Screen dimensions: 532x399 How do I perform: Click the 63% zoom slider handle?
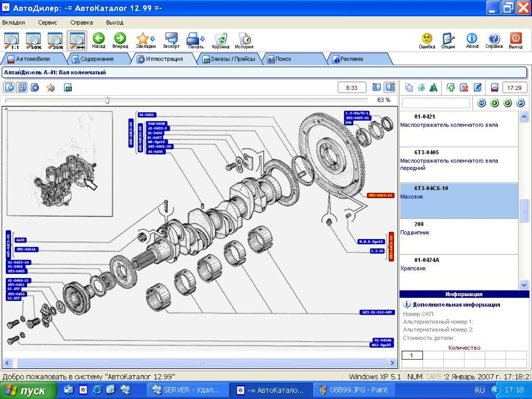click(x=107, y=101)
